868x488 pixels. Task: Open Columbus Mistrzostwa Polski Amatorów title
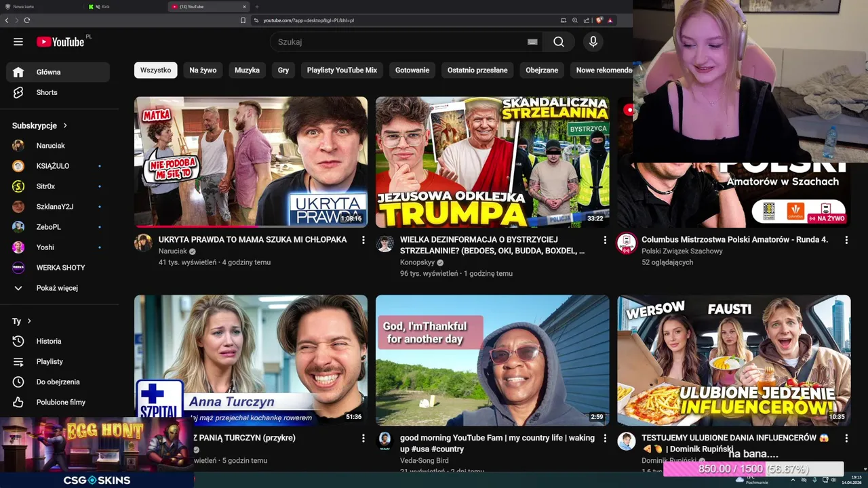[x=734, y=240]
